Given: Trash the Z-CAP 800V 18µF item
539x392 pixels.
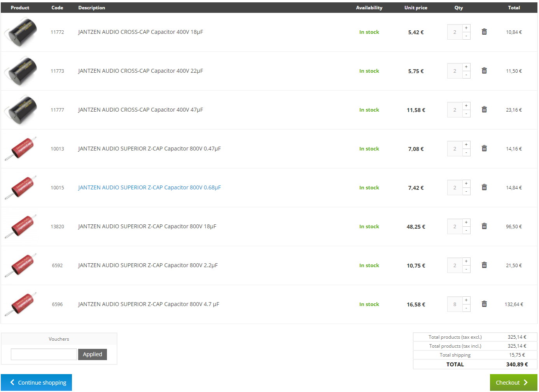Looking at the screenshot, I should point(484,226).
